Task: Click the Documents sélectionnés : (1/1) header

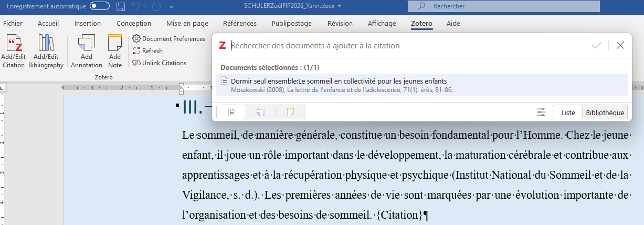Action: click(270, 67)
